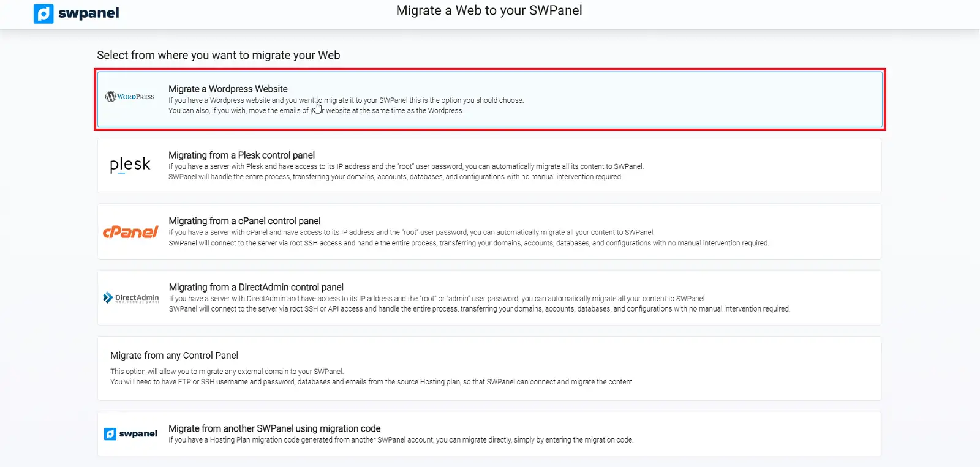
Task: Select Migrate from another SWPanel using migration code
Action: [489, 434]
